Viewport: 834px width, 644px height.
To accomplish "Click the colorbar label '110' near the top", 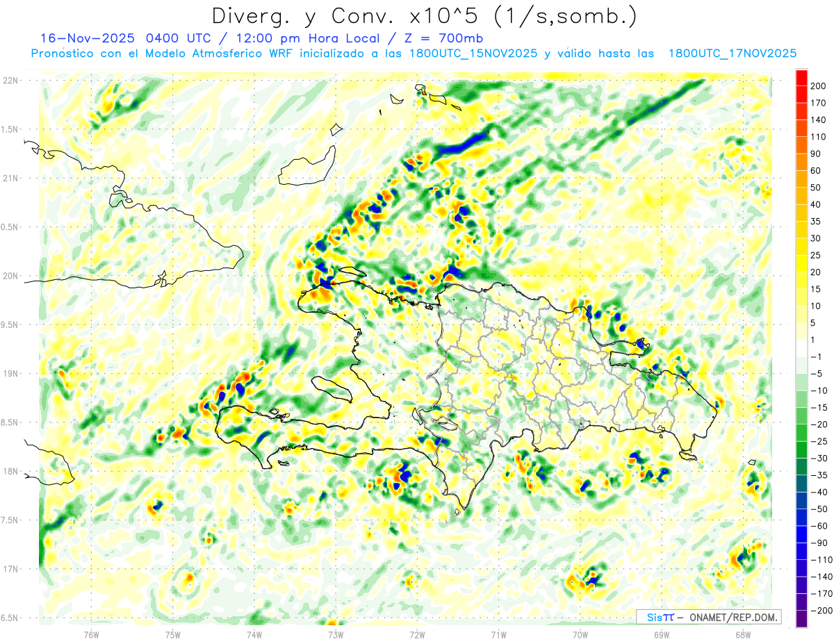I will tap(819, 137).
